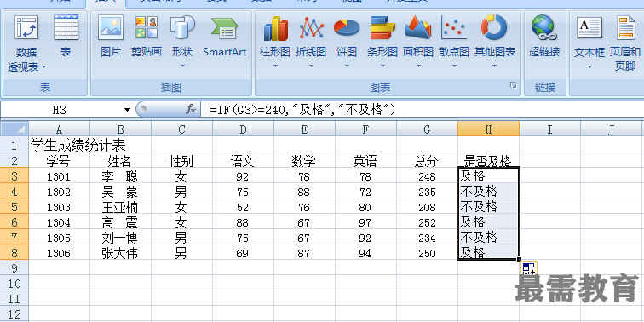
Task: Select the name cell 王亚楠
Action: pos(120,207)
